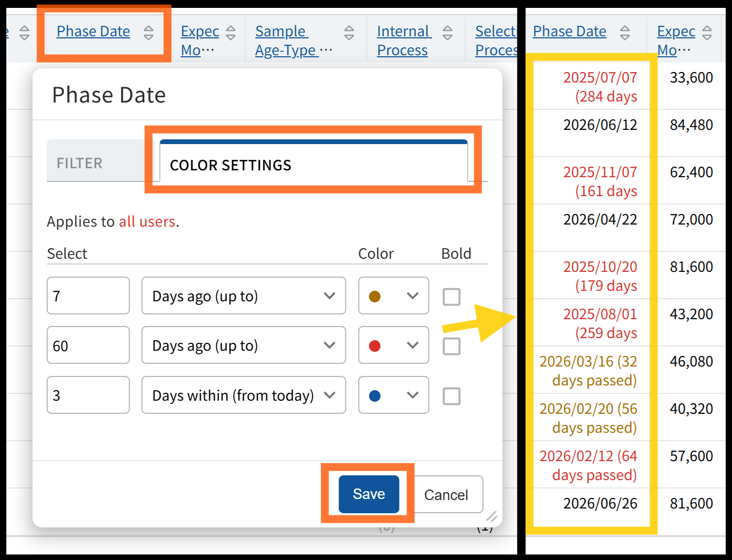Image resolution: width=732 pixels, height=560 pixels.
Task: Open the red color picker
Action: tap(393, 345)
